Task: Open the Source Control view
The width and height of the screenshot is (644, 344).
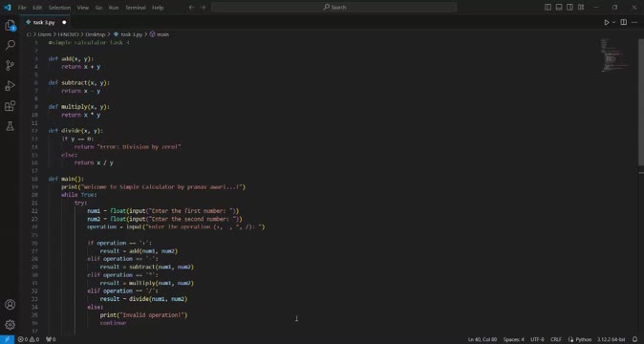Action: point(10,65)
